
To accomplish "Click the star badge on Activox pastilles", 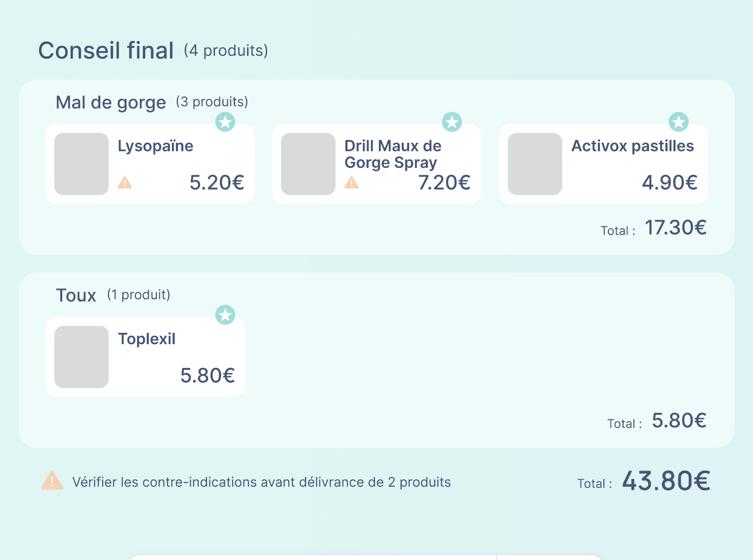I will (678, 121).
